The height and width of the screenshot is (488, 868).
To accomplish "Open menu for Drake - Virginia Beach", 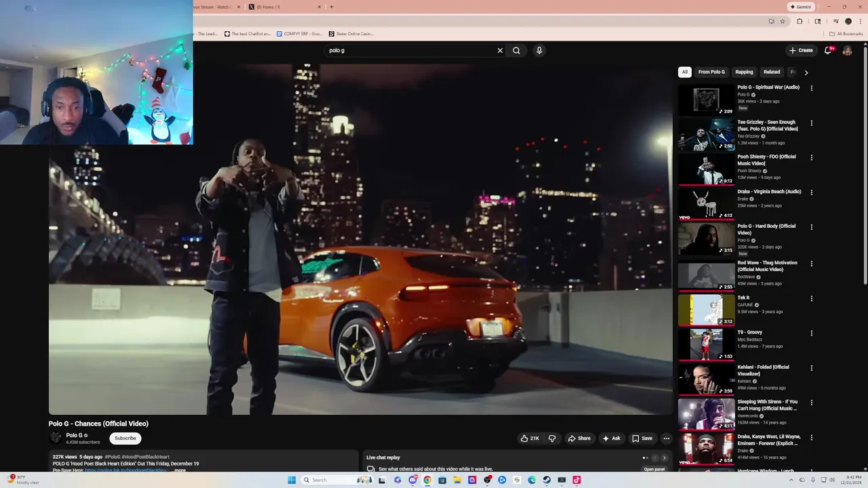I will 811,192.
